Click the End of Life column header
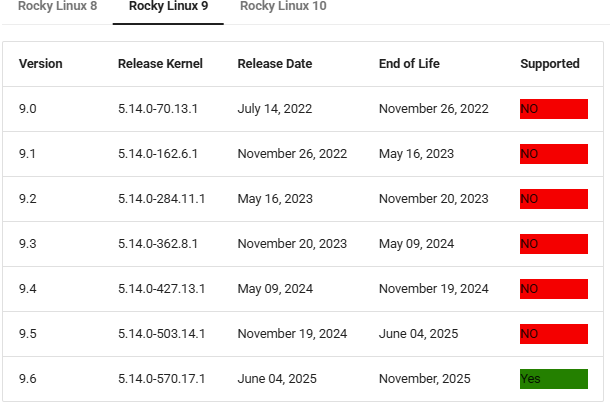 pos(409,64)
